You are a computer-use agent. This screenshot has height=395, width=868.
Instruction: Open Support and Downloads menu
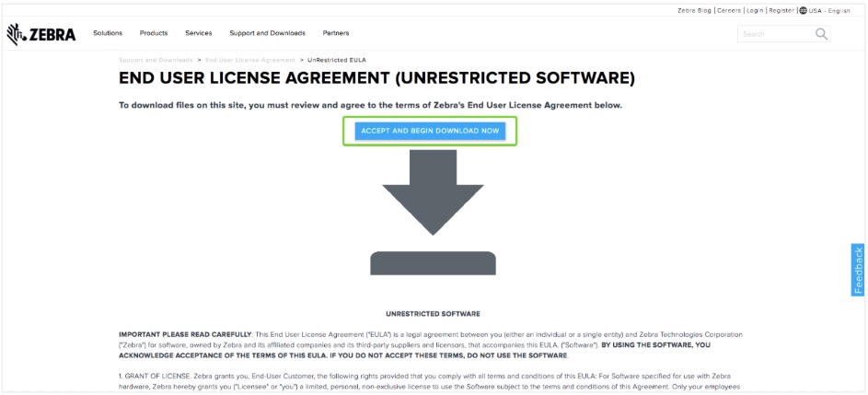267,33
